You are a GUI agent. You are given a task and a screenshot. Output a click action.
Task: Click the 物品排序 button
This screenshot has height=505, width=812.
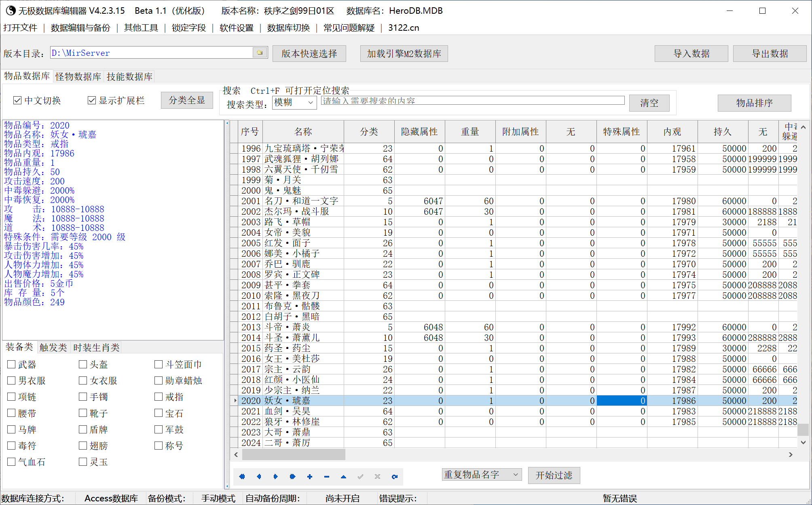pos(754,103)
